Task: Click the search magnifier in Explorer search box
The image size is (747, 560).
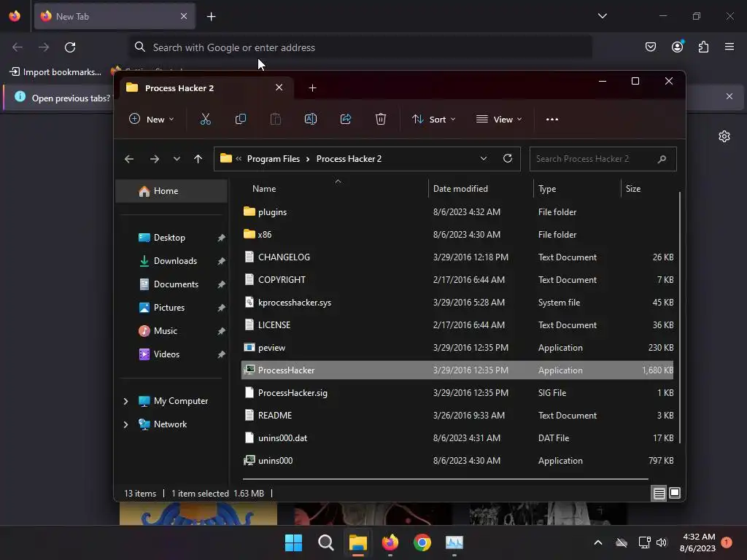Action: [x=662, y=159]
